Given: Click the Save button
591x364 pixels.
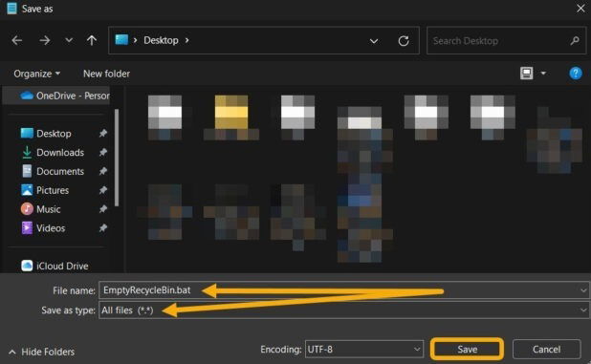Looking at the screenshot, I should pos(467,350).
